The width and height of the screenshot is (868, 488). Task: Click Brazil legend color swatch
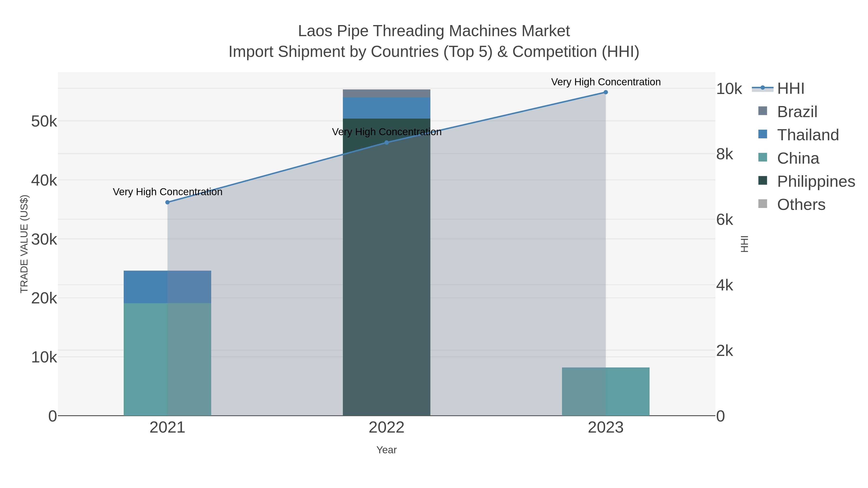(763, 111)
